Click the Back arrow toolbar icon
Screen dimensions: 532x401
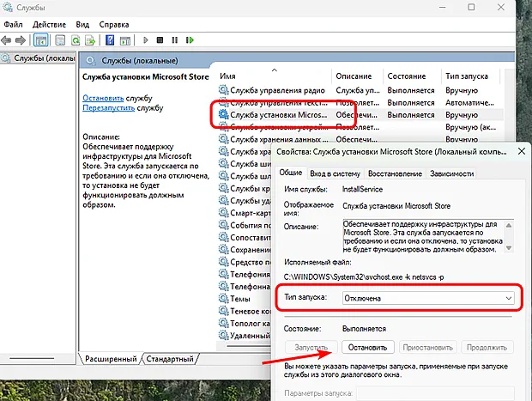coord(6,40)
